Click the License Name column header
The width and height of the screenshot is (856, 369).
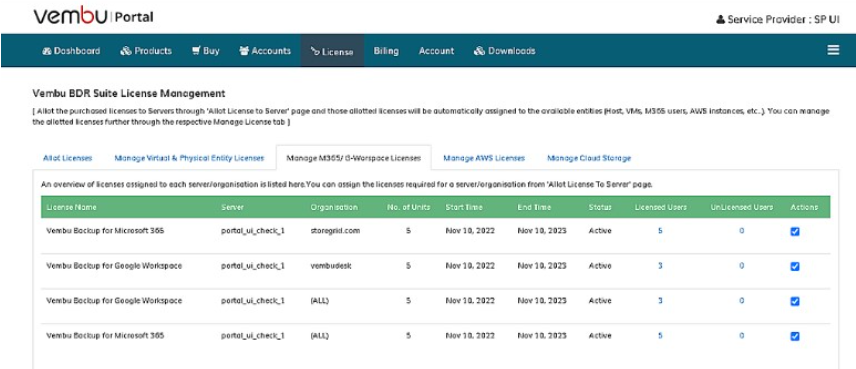click(72, 207)
